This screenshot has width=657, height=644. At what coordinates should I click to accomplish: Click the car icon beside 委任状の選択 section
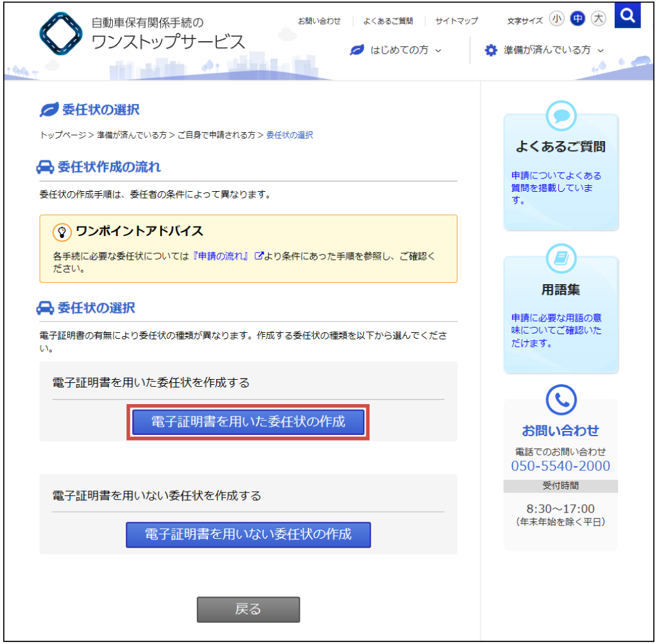(45, 308)
